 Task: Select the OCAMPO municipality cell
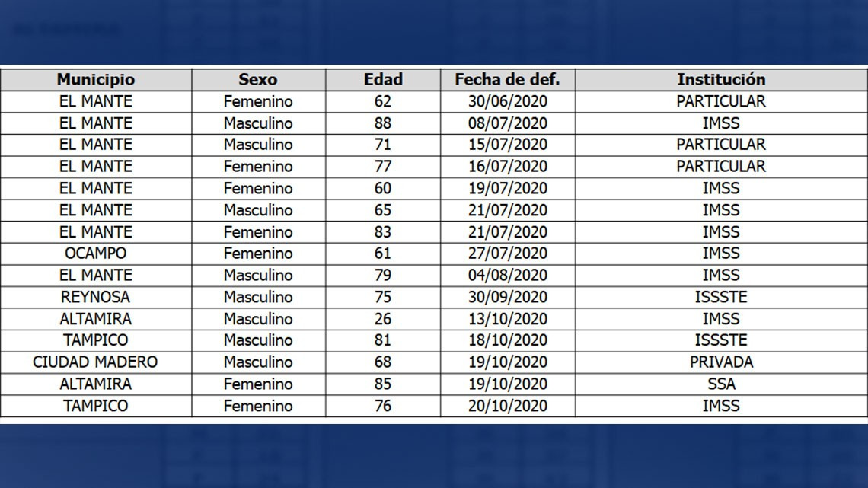coord(96,254)
